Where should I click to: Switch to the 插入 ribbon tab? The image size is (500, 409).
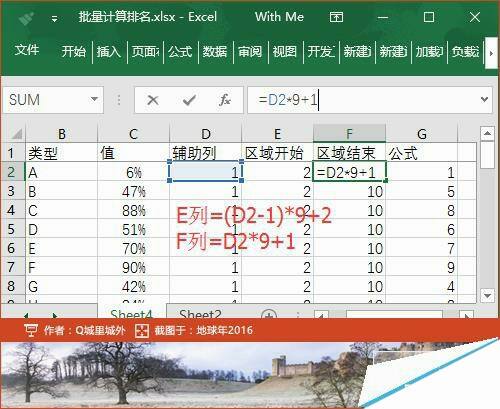click(109, 52)
